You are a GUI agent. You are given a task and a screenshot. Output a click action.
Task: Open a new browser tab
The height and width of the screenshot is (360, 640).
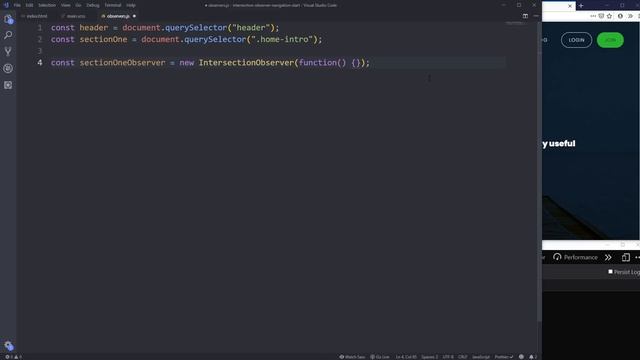(x=581, y=6)
